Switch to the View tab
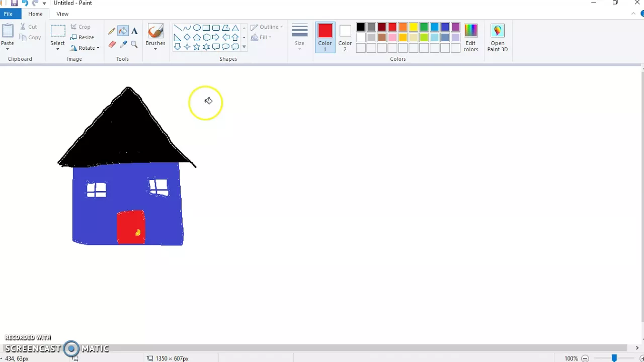 pyautogui.click(x=62, y=14)
